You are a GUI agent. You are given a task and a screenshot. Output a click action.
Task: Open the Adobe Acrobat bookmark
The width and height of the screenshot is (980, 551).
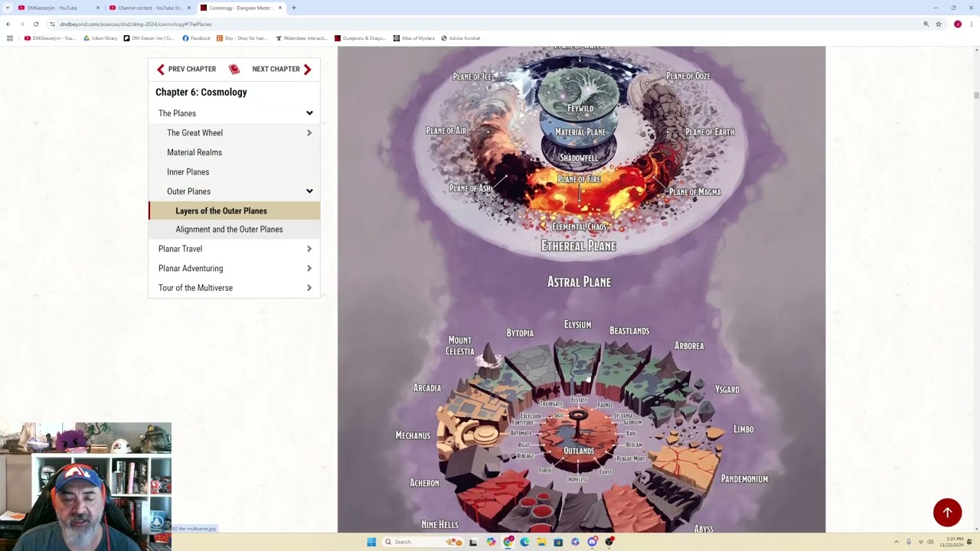(x=461, y=38)
